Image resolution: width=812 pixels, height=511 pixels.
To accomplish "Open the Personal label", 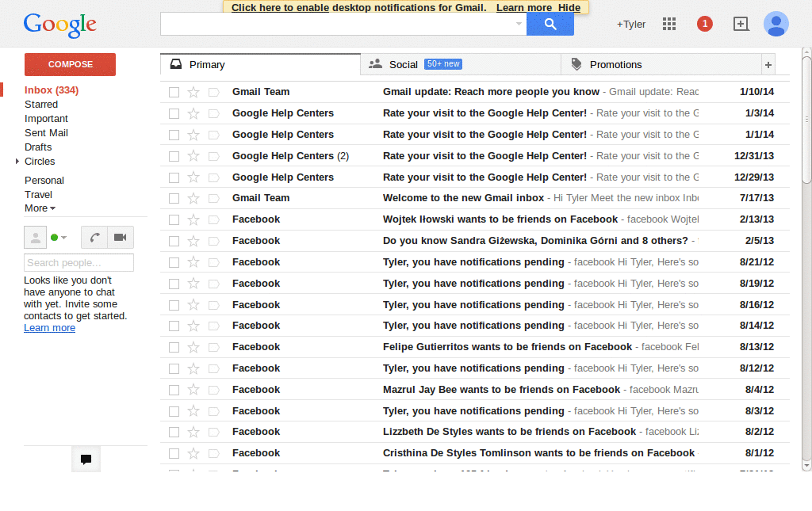I will [44, 181].
